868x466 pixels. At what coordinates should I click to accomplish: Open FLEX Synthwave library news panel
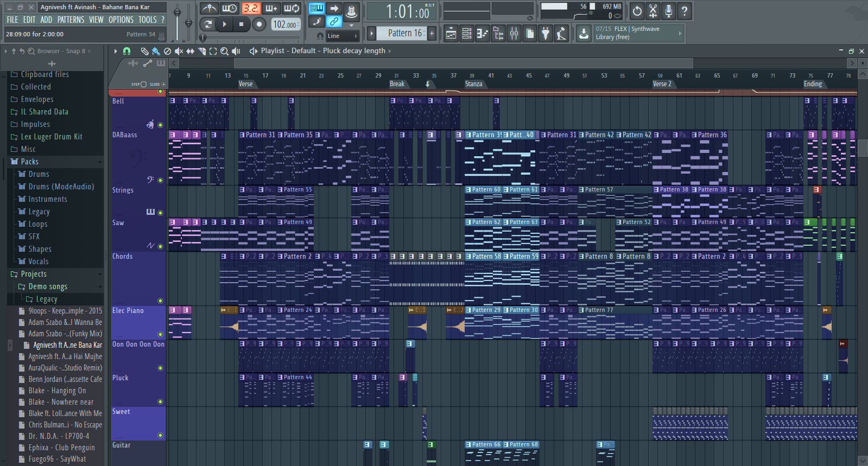638,33
